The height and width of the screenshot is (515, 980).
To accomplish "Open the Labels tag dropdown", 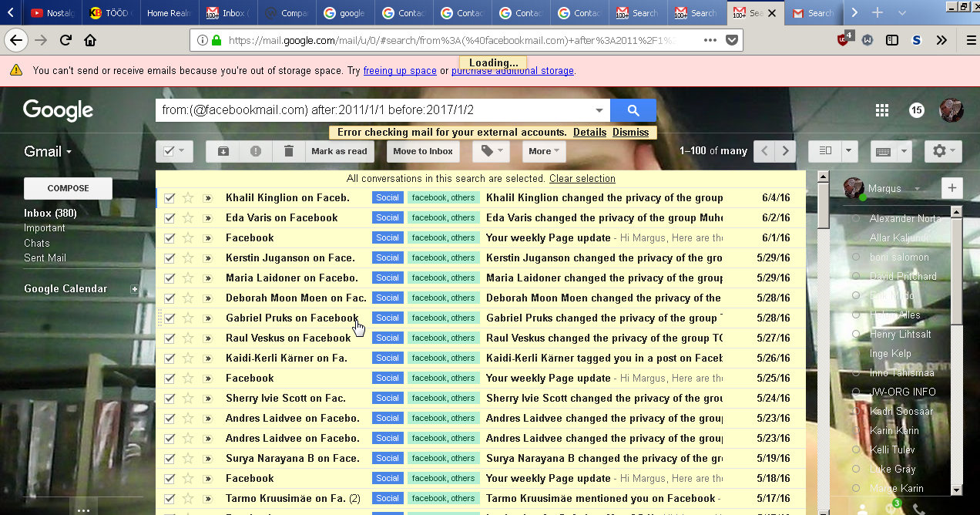I will click(x=491, y=151).
